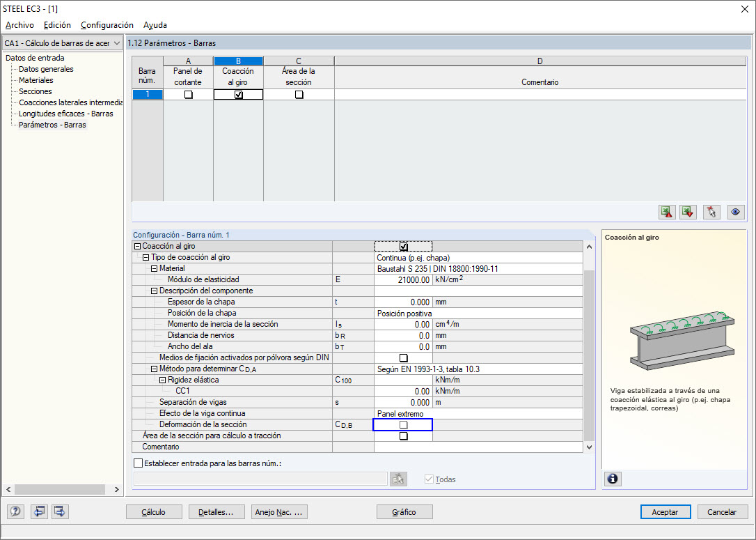Click the Excel export icon
Image resolution: width=756 pixels, height=540 pixels.
coord(667,212)
